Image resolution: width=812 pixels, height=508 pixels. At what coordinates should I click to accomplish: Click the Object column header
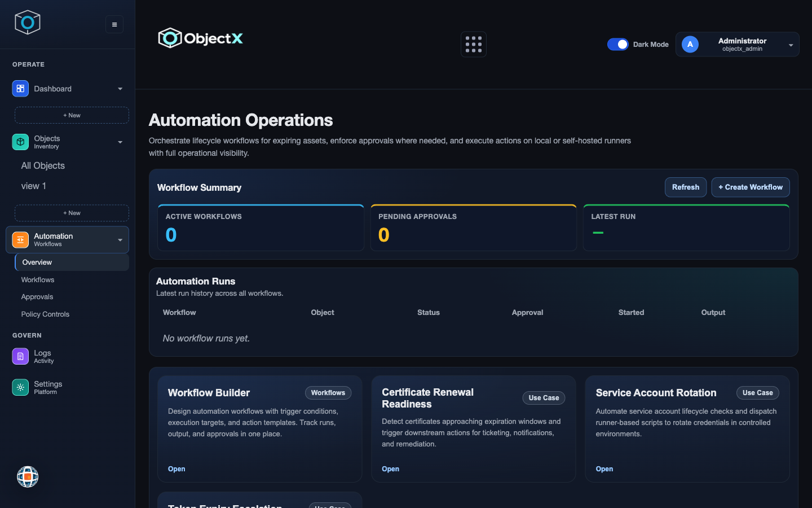[323, 313]
